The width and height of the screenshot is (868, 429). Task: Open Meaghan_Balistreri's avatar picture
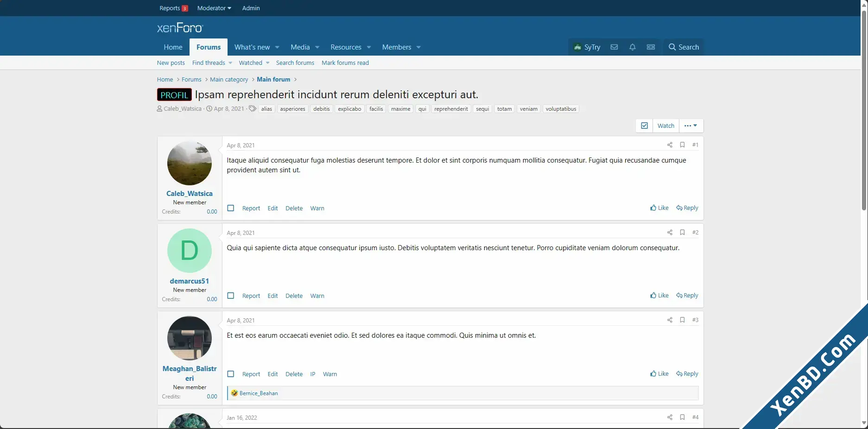tap(190, 338)
